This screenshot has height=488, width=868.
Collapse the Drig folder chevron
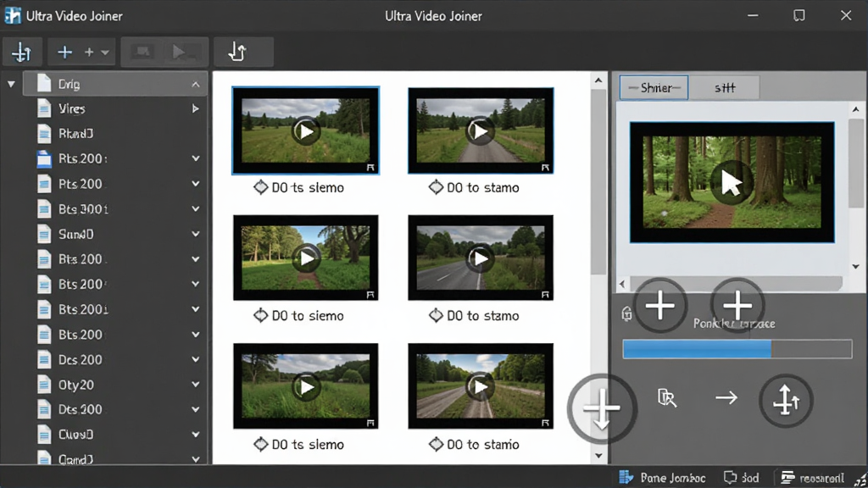point(196,85)
